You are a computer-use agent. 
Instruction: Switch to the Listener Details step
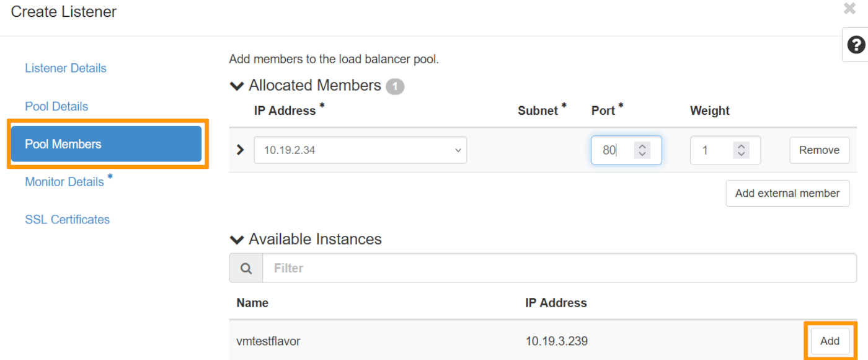pos(65,68)
